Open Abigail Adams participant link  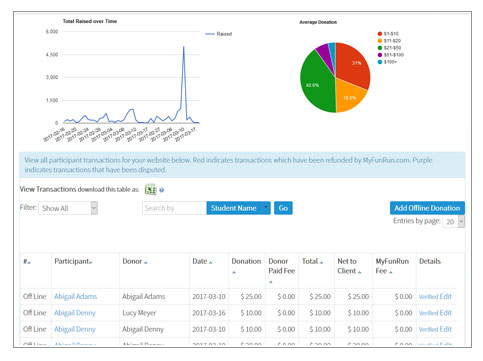pyautogui.click(x=76, y=296)
